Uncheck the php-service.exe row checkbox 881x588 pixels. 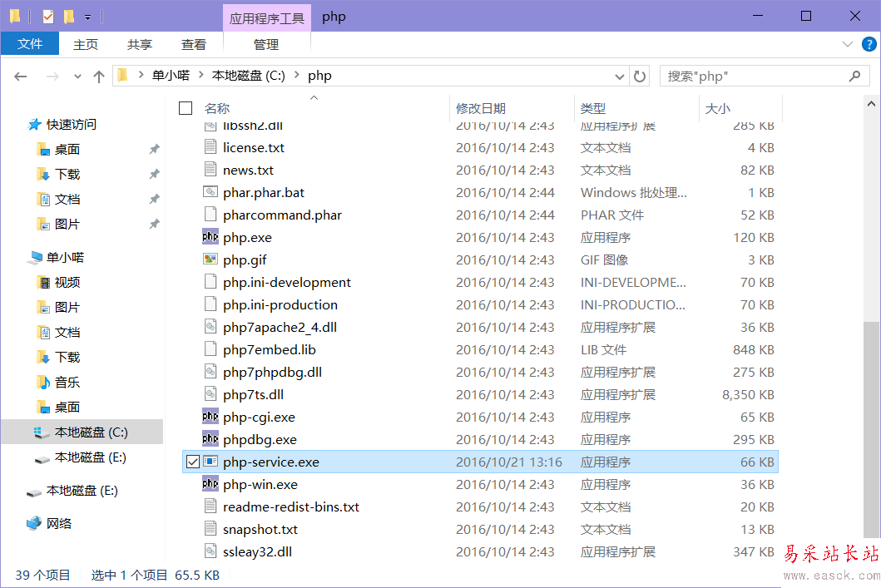(x=192, y=462)
